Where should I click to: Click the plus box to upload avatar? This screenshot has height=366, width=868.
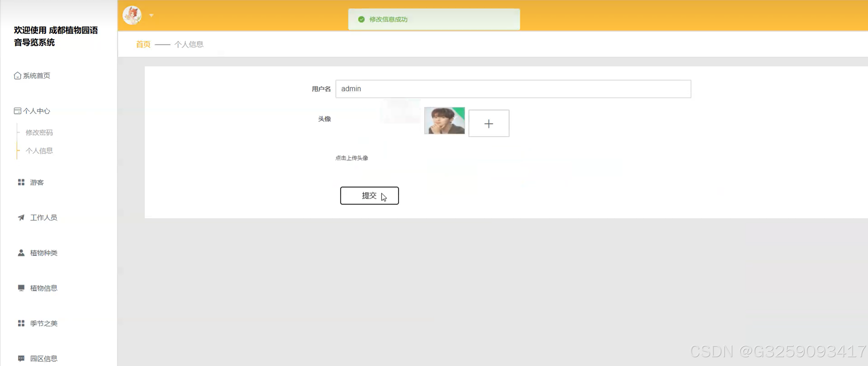[x=489, y=123]
